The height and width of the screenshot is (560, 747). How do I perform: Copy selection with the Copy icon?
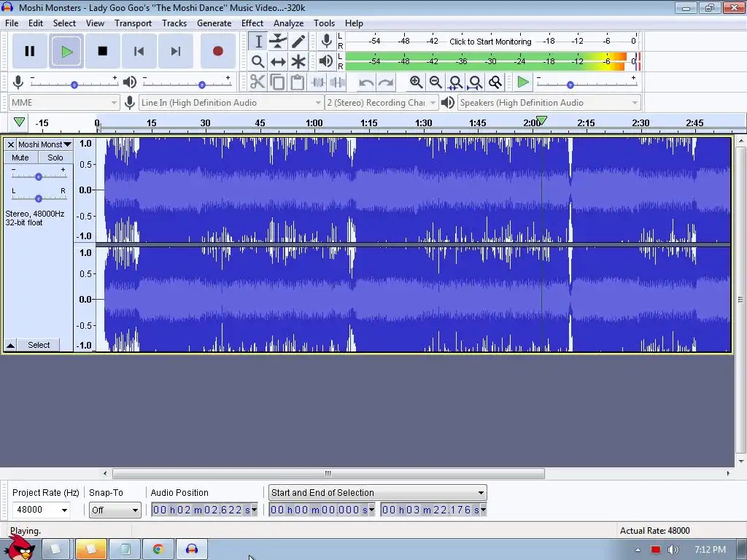coord(277,82)
